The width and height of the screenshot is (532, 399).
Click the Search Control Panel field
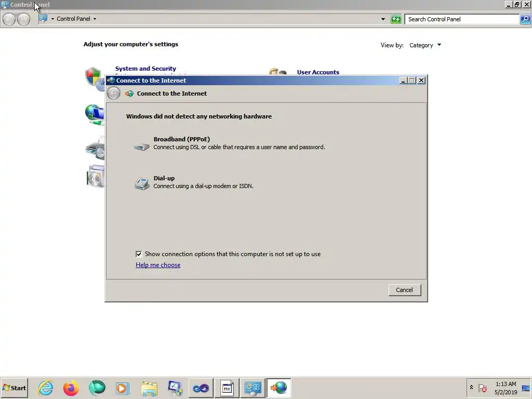click(462, 19)
